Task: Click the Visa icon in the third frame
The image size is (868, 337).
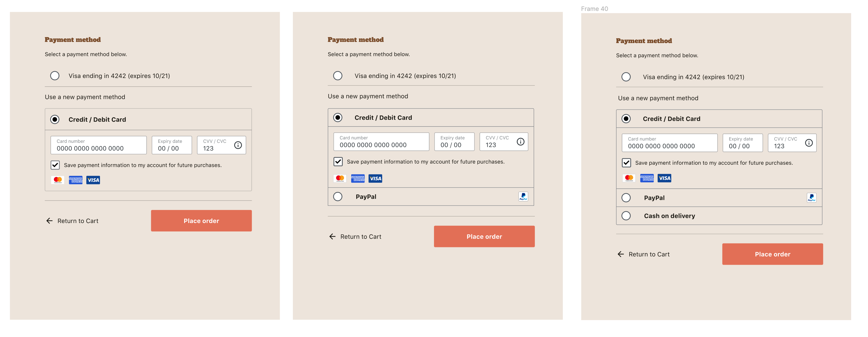Action: tap(664, 178)
